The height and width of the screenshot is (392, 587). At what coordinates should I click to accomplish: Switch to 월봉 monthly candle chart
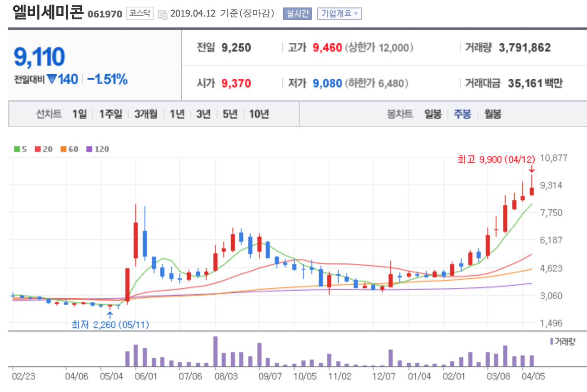point(493,114)
